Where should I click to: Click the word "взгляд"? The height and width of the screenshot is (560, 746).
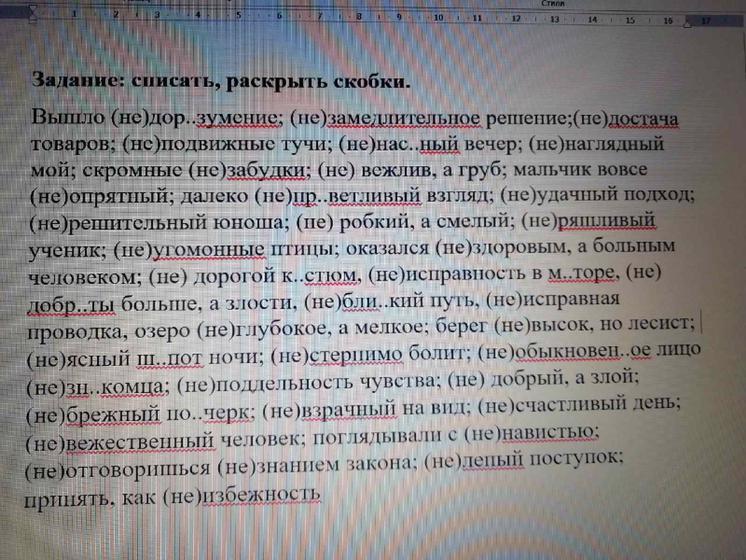[459, 196]
